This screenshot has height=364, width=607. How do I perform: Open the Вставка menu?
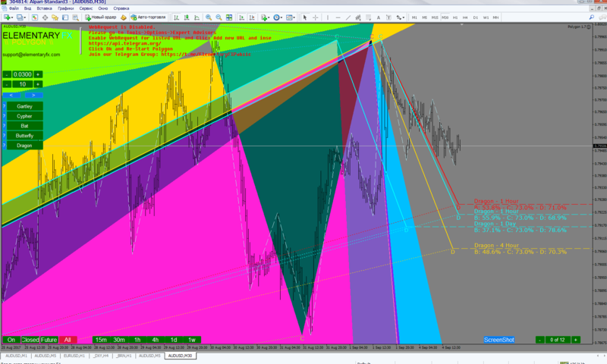pyautogui.click(x=44, y=8)
